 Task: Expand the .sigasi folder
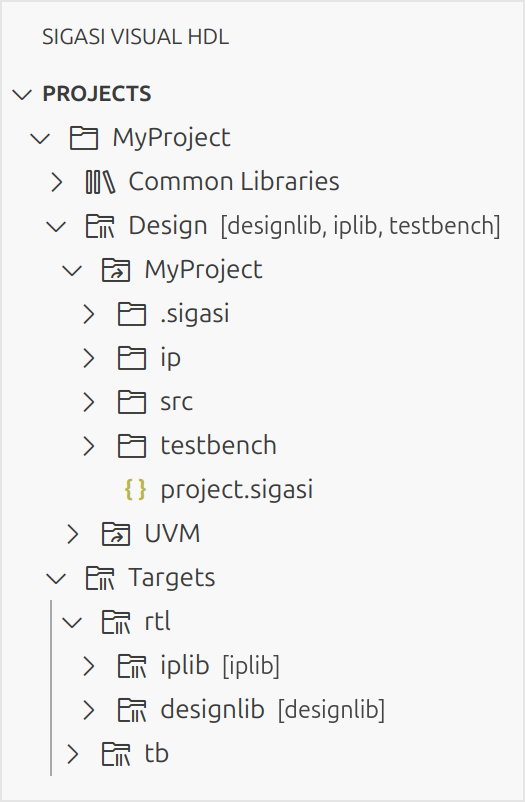[x=89, y=314]
